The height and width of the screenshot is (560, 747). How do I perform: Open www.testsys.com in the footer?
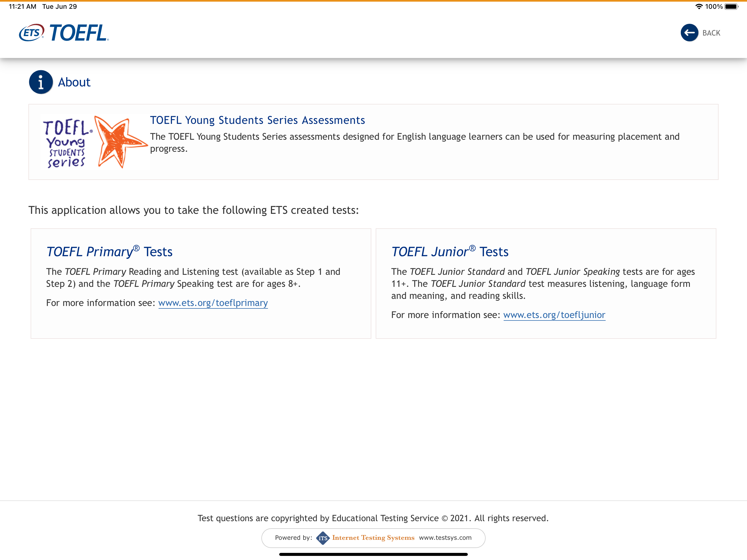point(445,538)
